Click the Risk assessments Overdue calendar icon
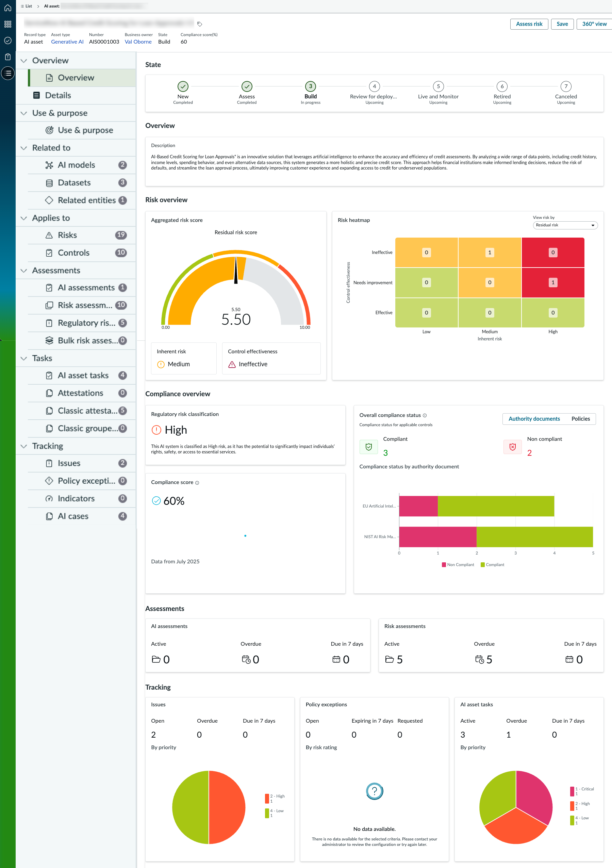This screenshot has height=868, width=612. (479, 659)
